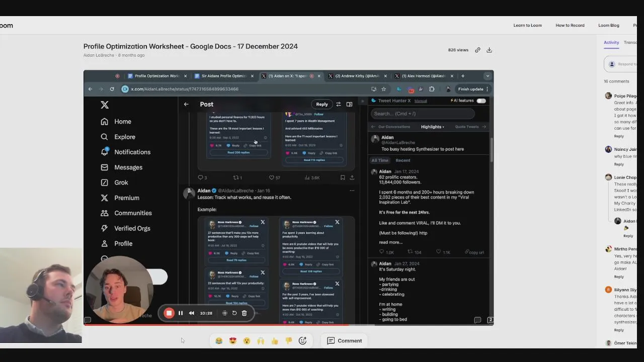Open the Learn to Loom link
Screen dimensions: 644x362
coord(527,25)
